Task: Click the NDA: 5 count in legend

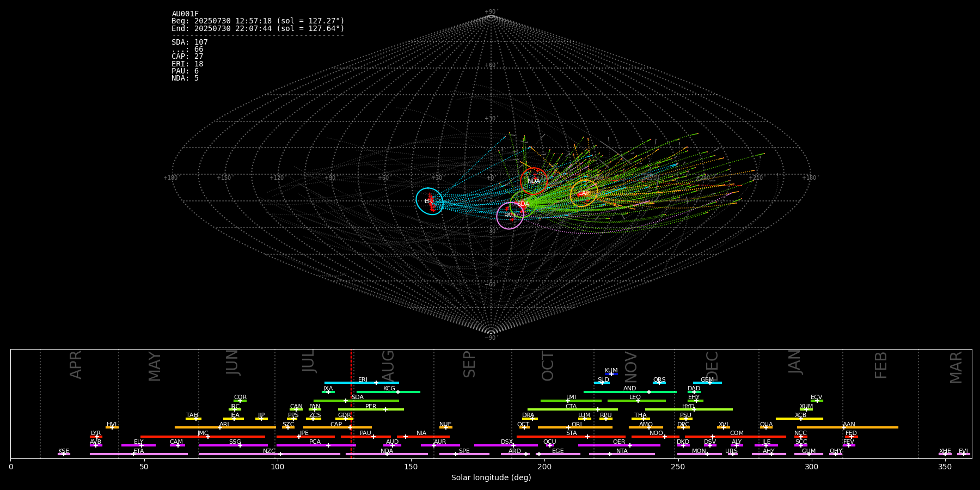Action: pyautogui.click(x=185, y=78)
